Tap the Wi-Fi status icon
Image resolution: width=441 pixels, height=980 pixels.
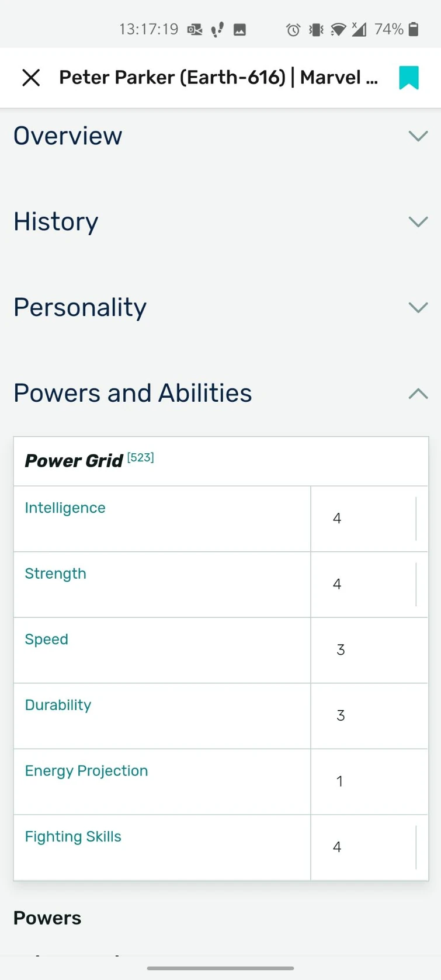[338, 29]
